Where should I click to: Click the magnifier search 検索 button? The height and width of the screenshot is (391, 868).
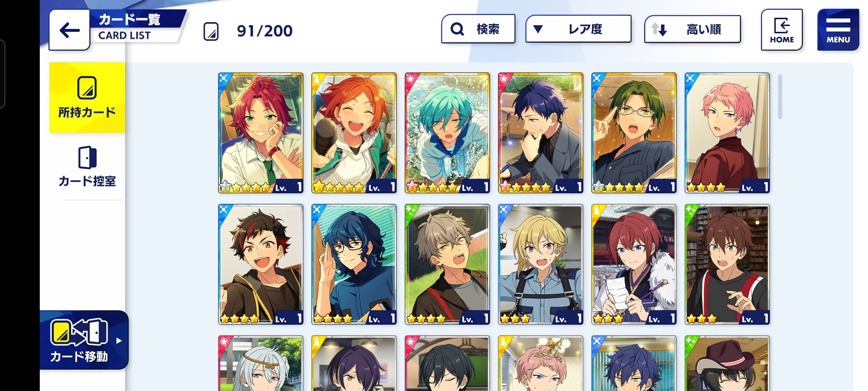(x=478, y=29)
